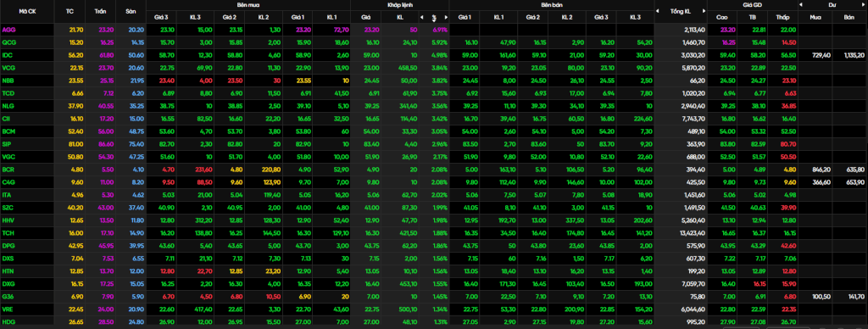868x329 pixels.
Task: Open stock symbol SIP
Action: 7,144
